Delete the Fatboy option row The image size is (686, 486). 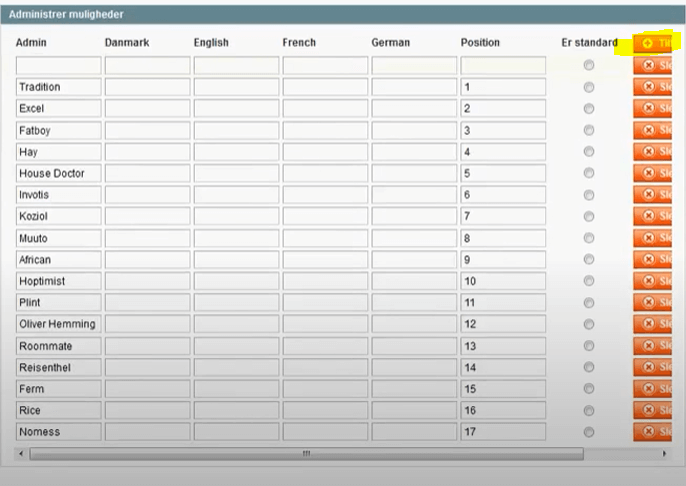(652, 130)
